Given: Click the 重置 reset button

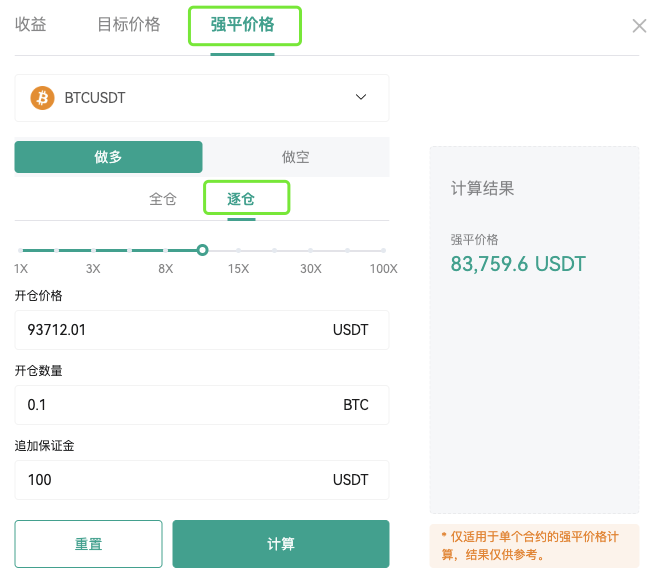Looking at the screenshot, I should pyautogui.click(x=89, y=544).
